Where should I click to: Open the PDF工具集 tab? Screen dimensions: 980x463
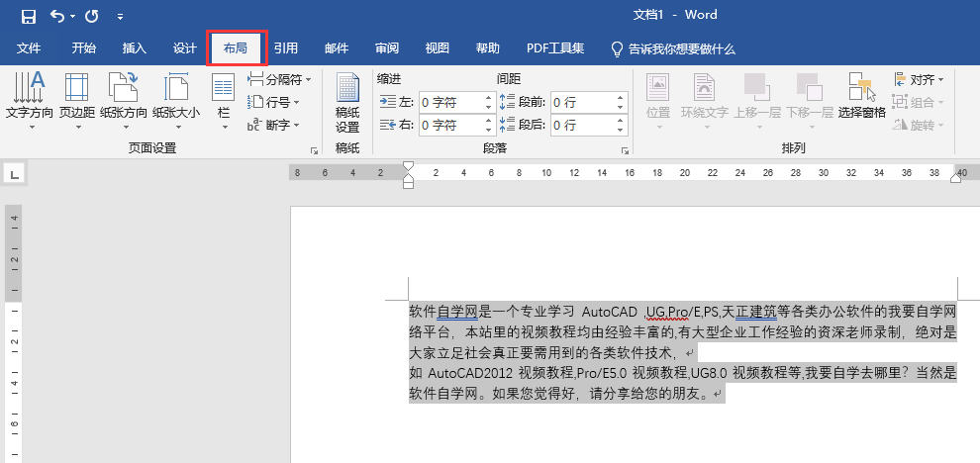tap(555, 48)
